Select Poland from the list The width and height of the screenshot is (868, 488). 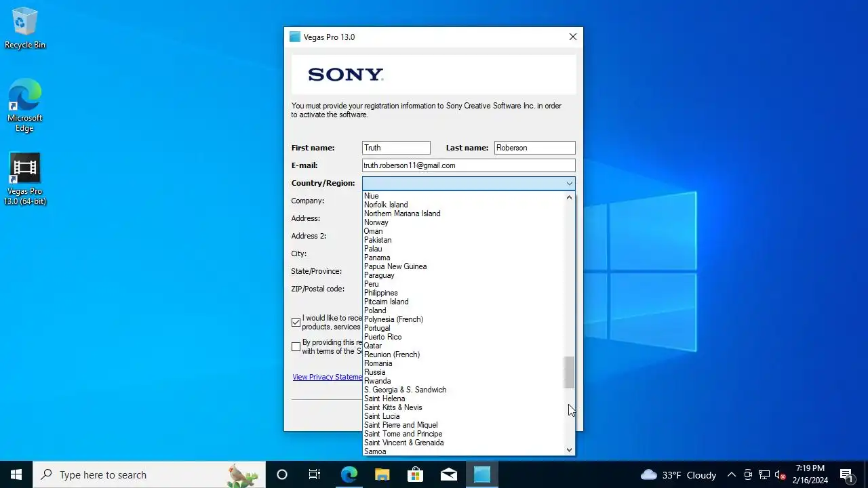point(463,310)
